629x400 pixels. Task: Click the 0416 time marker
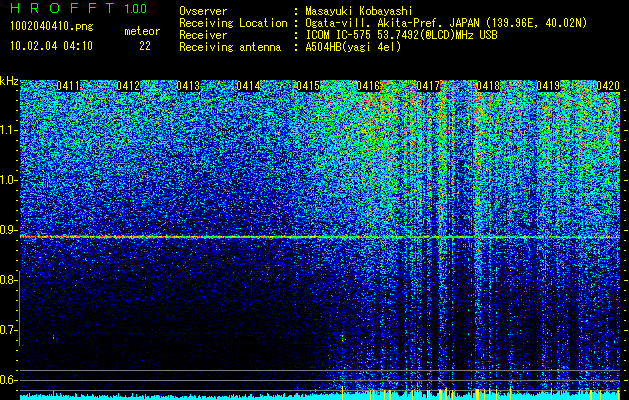(x=368, y=86)
